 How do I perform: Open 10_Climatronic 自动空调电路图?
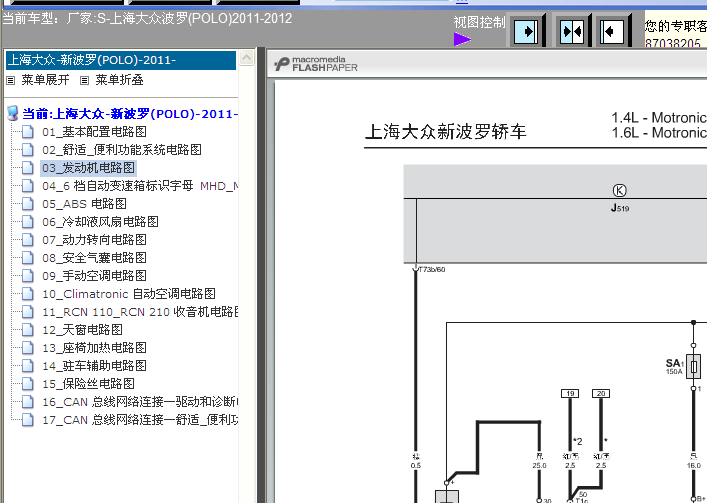(129, 294)
